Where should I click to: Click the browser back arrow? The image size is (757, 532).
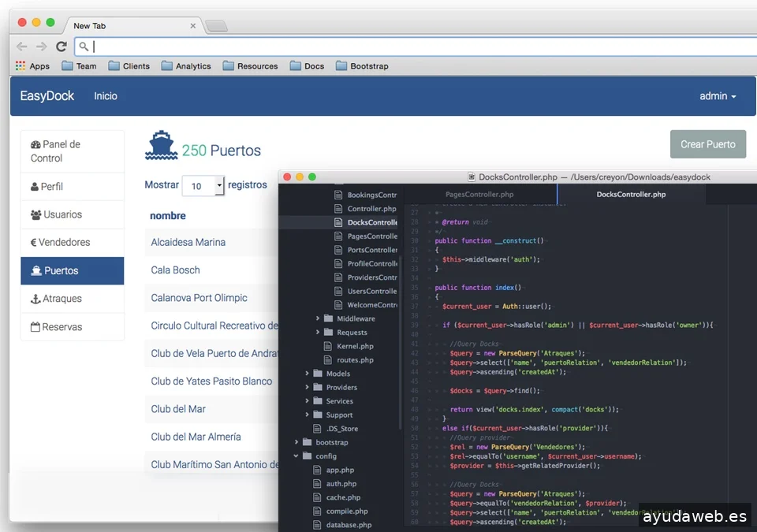21,47
